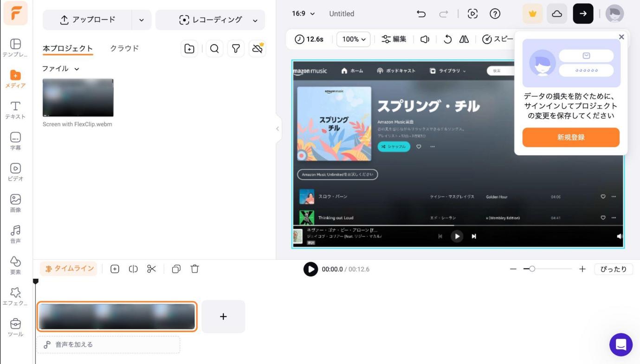Open the Templates sidebar panel
The width and height of the screenshot is (640, 364).
coord(15,48)
